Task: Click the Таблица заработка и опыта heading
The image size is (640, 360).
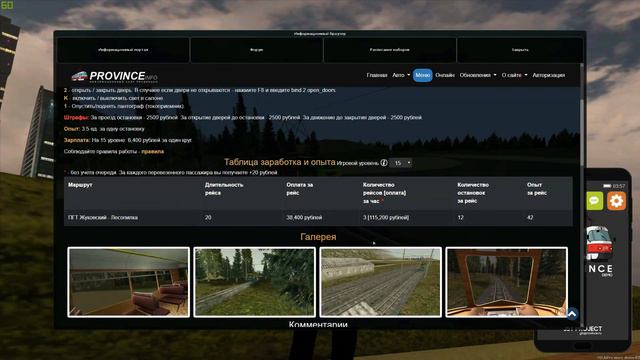Action: click(x=280, y=162)
